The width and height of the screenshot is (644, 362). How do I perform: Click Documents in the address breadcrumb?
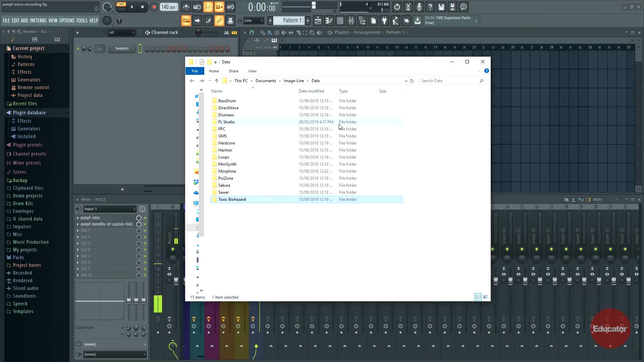pyautogui.click(x=265, y=81)
